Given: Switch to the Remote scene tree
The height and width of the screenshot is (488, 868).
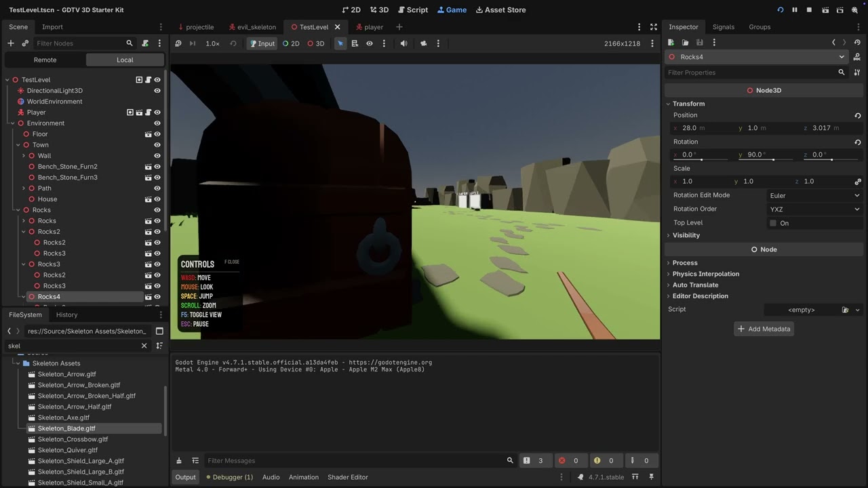Looking at the screenshot, I should coord(45,60).
